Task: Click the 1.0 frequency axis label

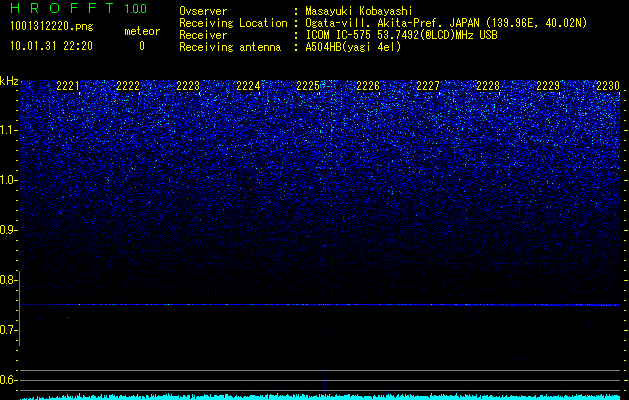Action: 8,180
